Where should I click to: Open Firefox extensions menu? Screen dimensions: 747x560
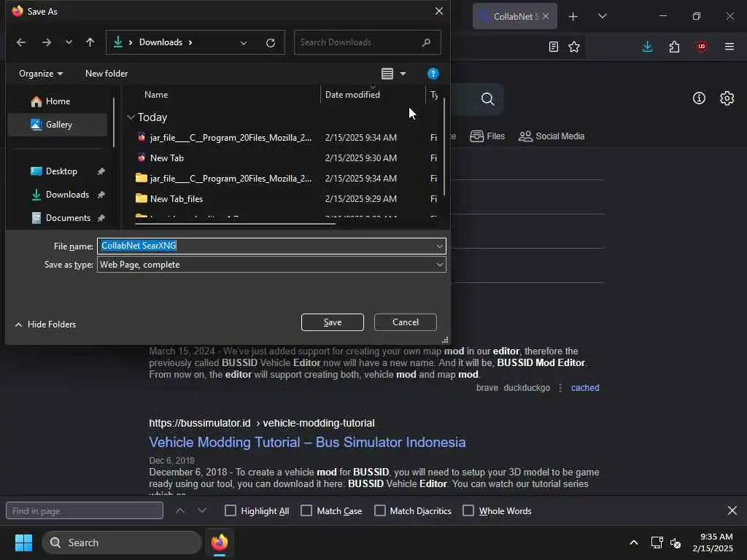[x=674, y=47]
